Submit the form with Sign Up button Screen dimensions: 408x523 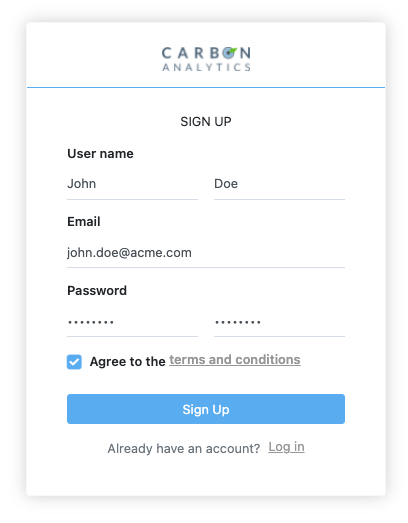[x=206, y=409]
